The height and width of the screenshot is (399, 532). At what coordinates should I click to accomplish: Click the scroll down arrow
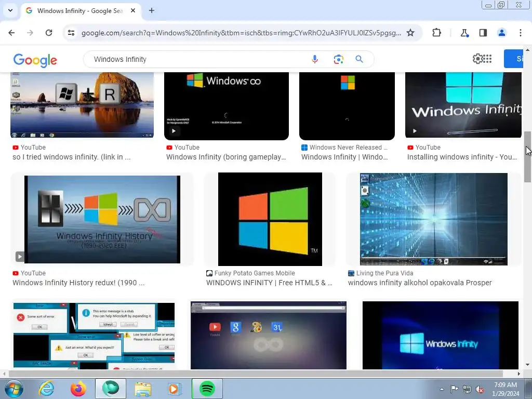[528, 365]
